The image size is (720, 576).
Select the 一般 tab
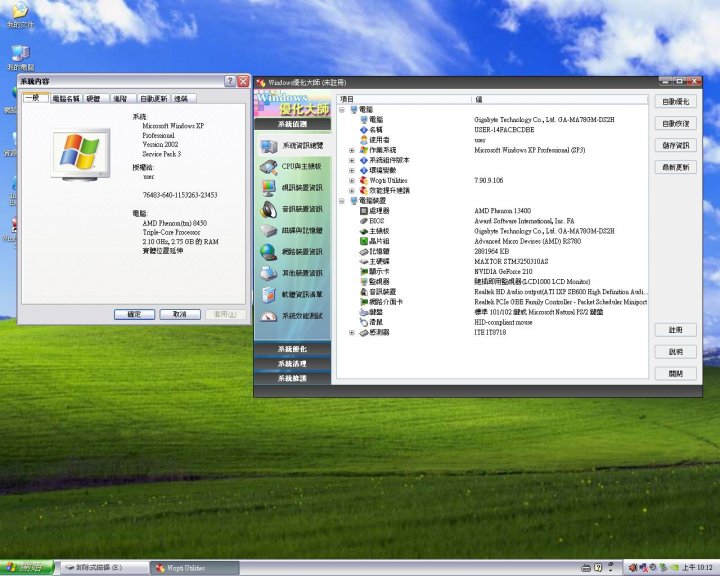click(35, 98)
